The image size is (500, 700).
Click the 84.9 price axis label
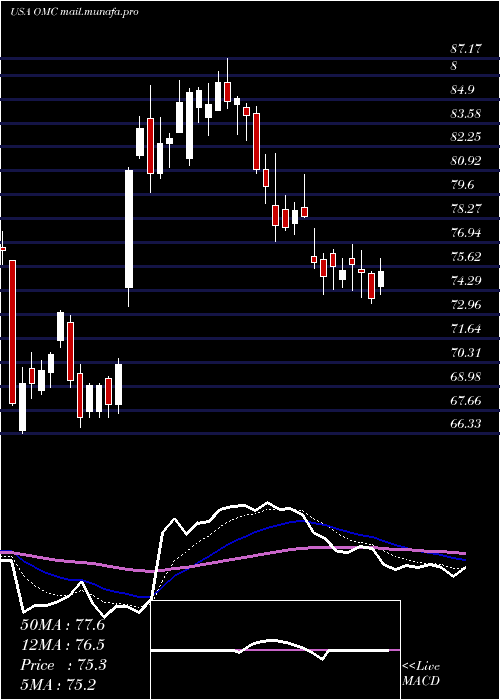click(462, 90)
